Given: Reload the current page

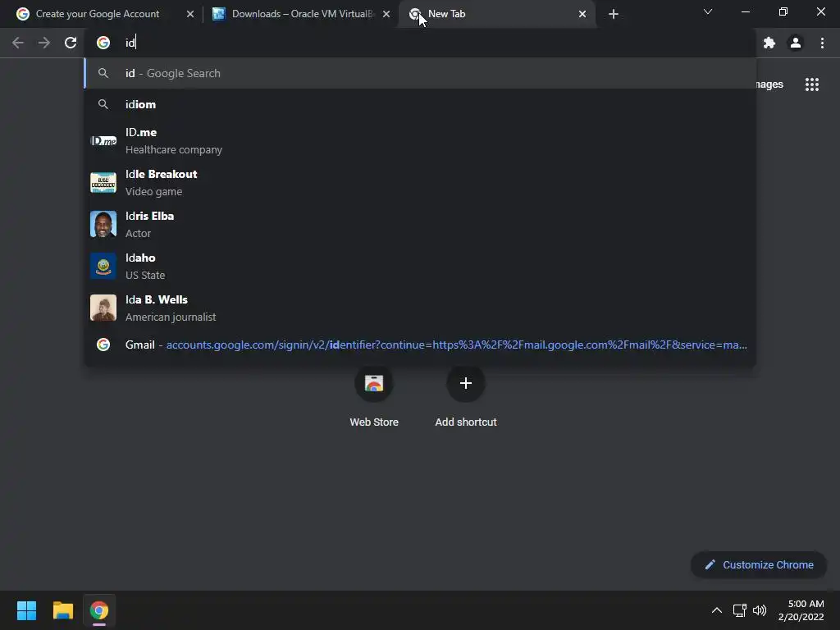Looking at the screenshot, I should point(71,43).
